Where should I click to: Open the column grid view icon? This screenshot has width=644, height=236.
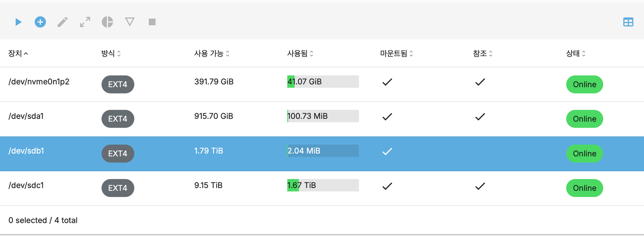628,22
